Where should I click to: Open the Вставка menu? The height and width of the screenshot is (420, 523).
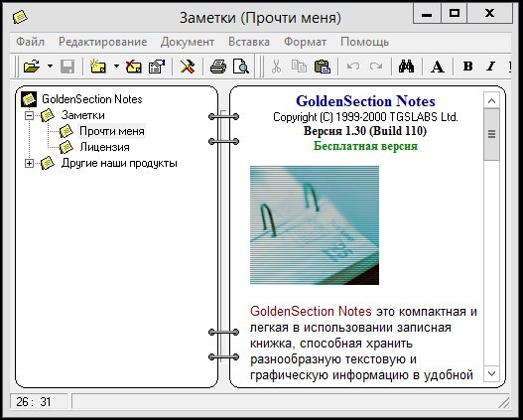[249, 42]
